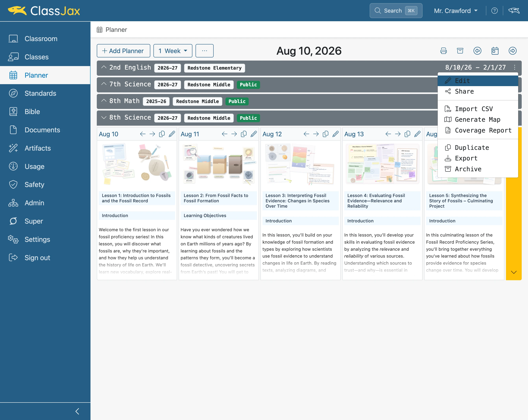Open the Lesson 2 fossil formation thumbnail
The image size is (528, 420).
(x=219, y=164)
